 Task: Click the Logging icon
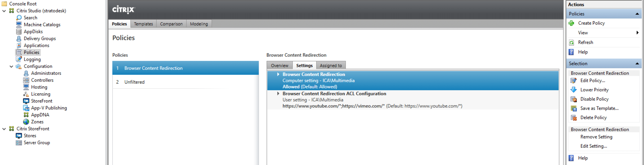[19, 59]
